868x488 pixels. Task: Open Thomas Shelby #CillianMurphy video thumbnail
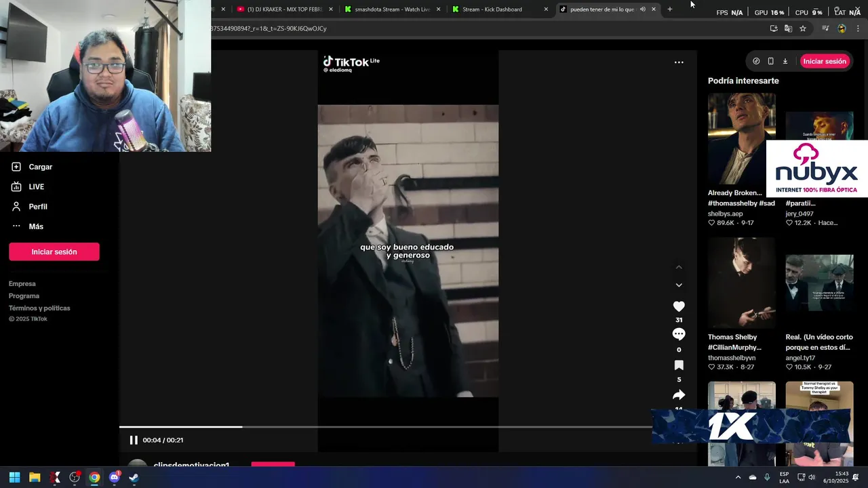pos(742,283)
